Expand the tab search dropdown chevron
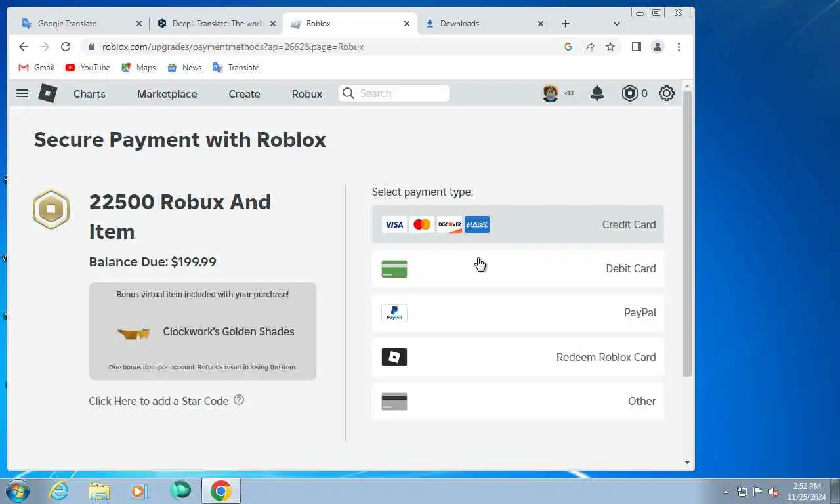 coord(616,24)
